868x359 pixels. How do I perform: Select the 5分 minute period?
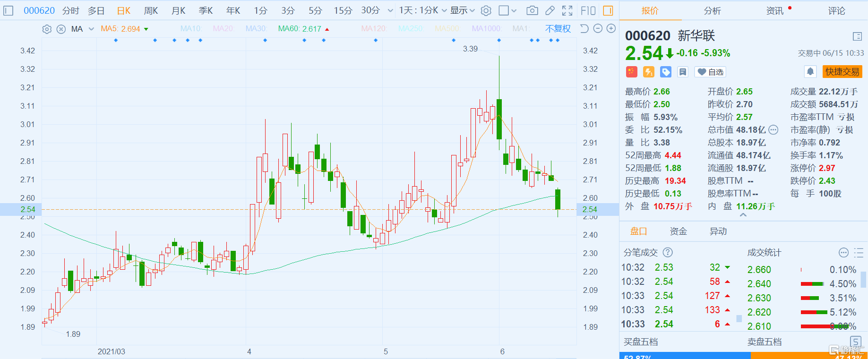coord(315,10)
